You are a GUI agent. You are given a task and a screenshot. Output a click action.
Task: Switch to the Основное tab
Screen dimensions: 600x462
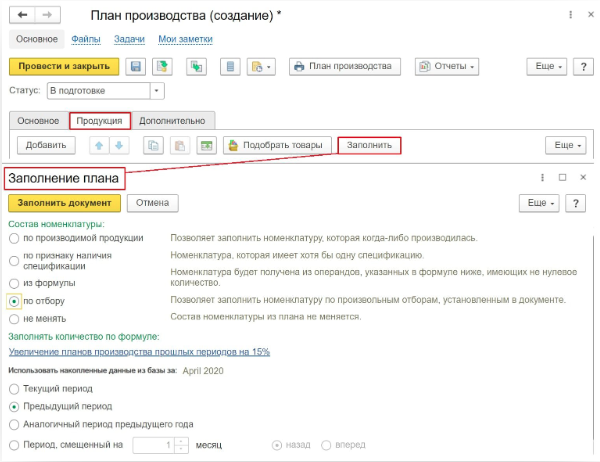[x=38, y=121]
